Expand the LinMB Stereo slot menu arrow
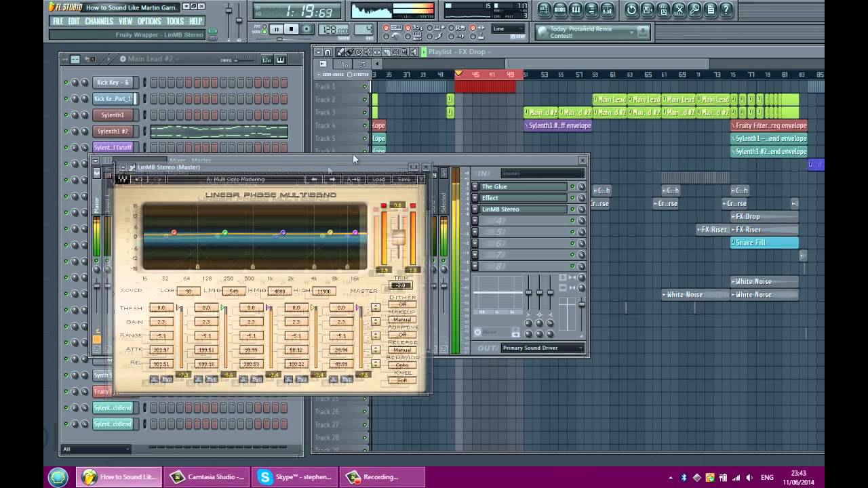This screenshot has height=488, width=868. tap(475, 209)
